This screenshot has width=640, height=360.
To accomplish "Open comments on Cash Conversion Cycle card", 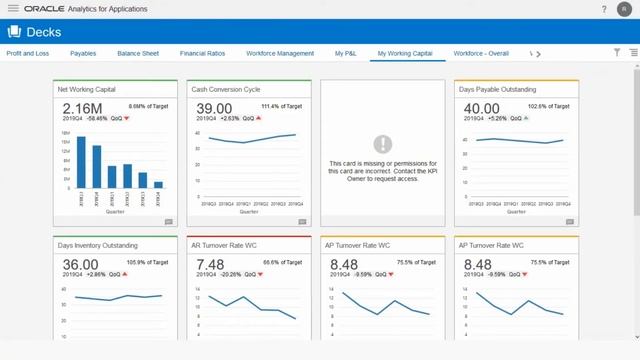I will tap(302, 222).
